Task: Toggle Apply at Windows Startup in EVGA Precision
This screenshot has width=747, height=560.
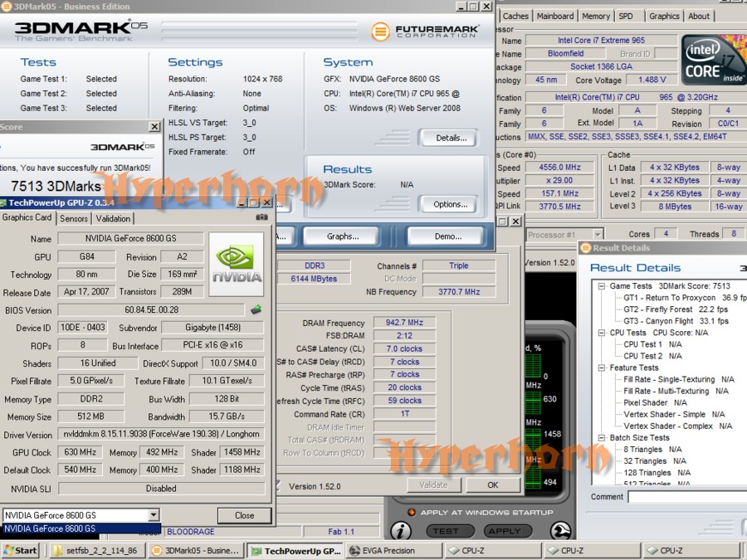Action: (x=412, y=513)
